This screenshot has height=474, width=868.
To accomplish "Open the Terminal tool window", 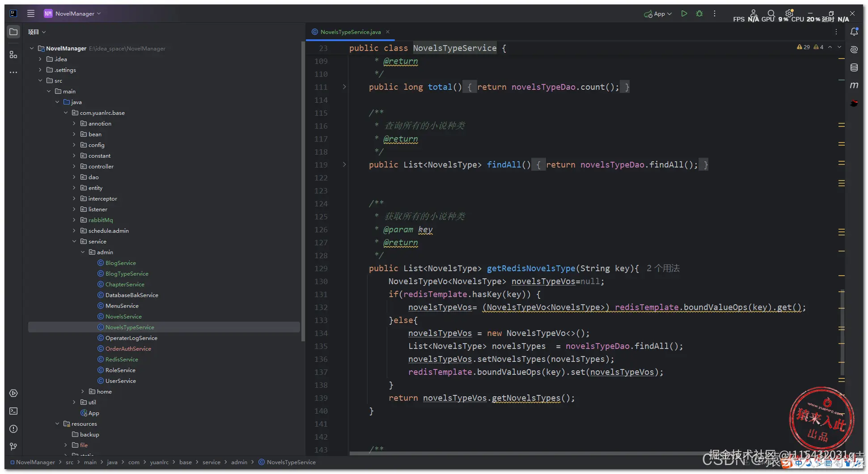I will pos(13,411).
